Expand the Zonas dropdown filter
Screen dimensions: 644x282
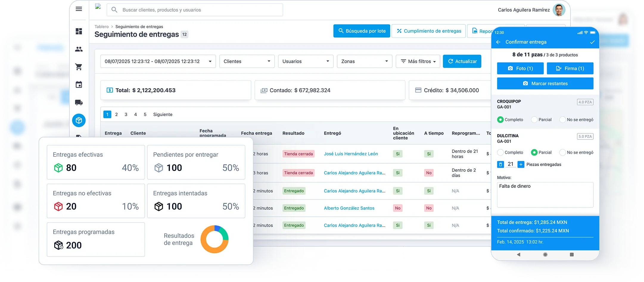click(364, 61)
